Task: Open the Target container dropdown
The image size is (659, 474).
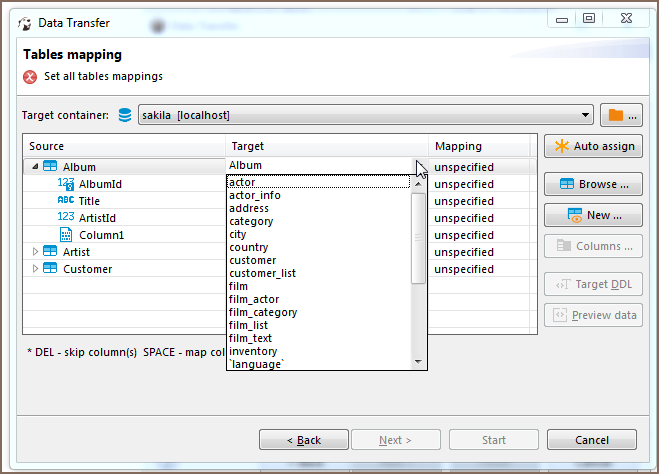Action: click(x=585, y=115)
